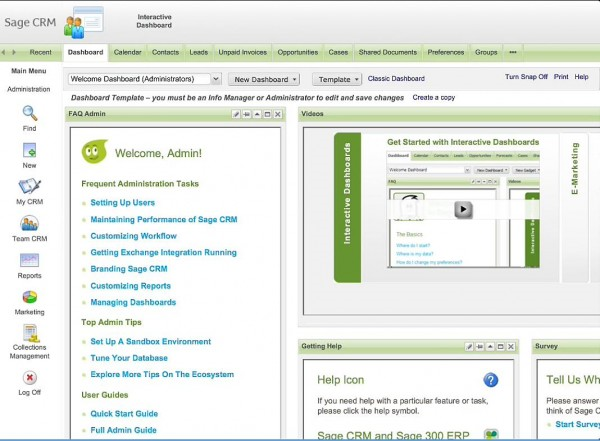Switch to the Dashboard tab
602x441 pixels.
(85, 52)
